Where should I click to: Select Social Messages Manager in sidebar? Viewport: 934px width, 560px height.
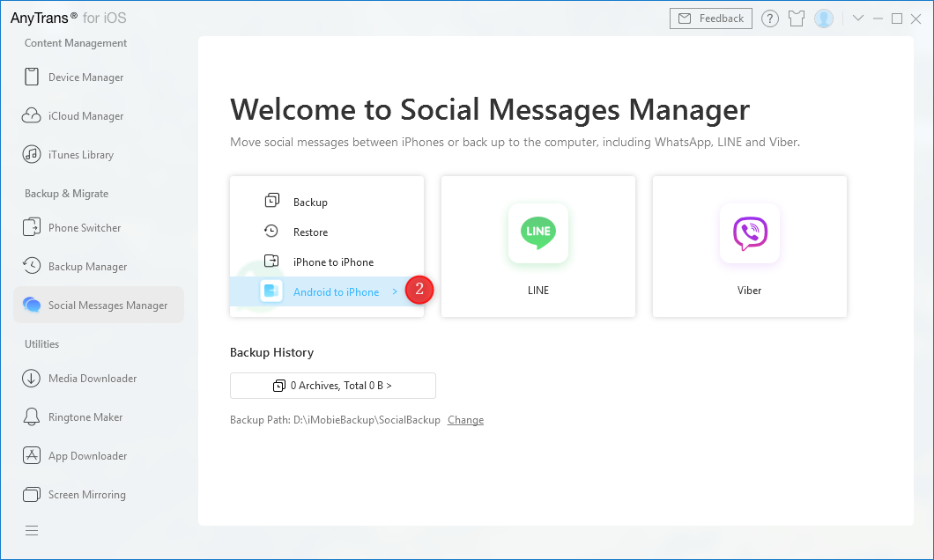tap(99, 305)
